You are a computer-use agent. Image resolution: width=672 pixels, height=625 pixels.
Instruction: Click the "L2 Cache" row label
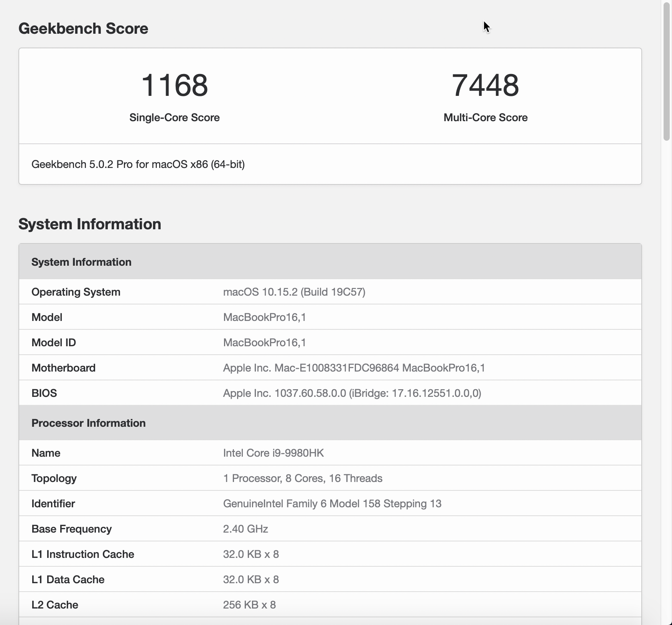pos(55,605)
